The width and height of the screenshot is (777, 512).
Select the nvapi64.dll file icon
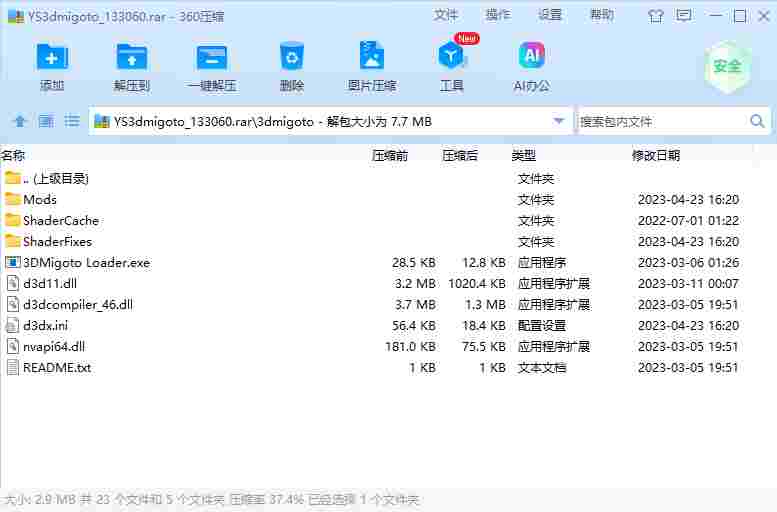click(x=13, y=346)
